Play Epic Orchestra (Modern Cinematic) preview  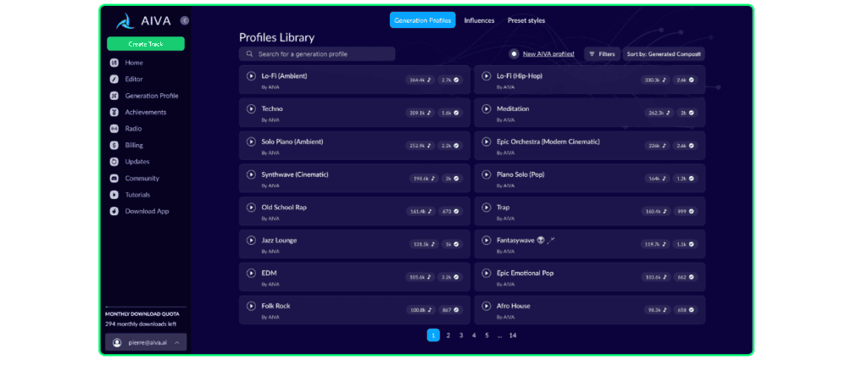click(x=486, y=141)
